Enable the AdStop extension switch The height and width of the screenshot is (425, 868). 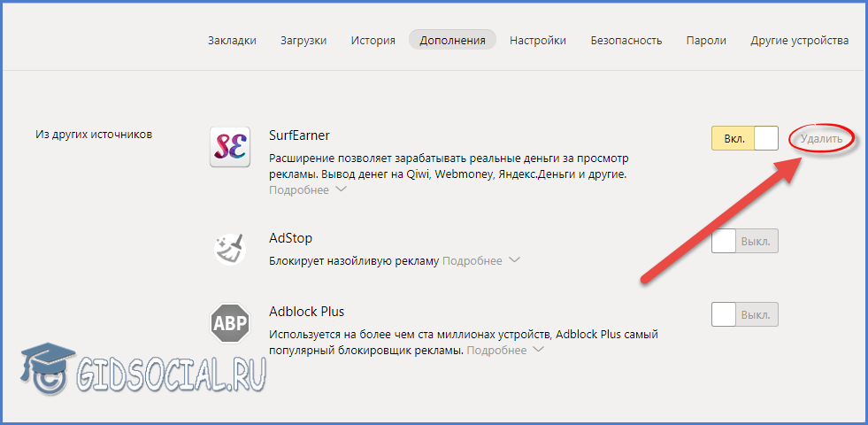pyautogui.click(x=744, y=242)
